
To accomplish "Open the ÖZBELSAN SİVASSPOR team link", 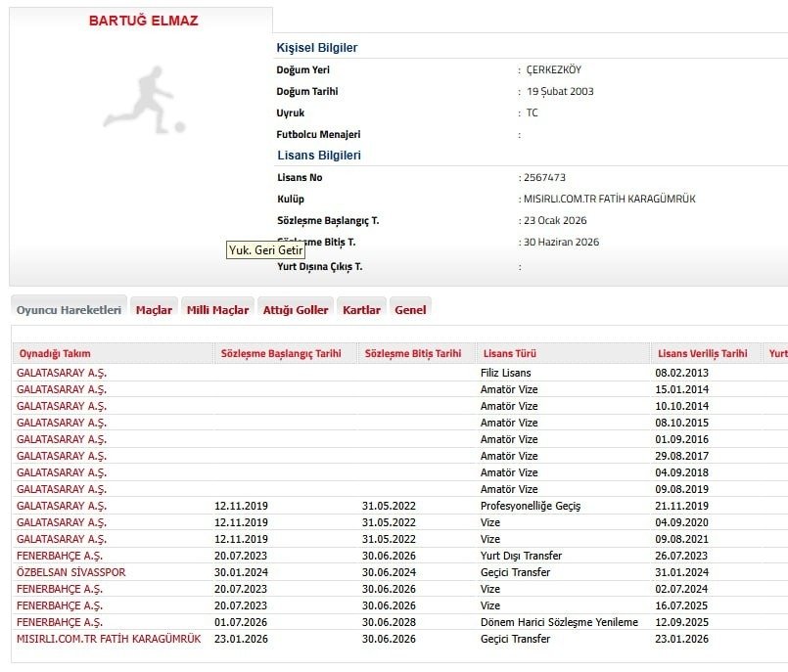I will [x=70, y=572].
